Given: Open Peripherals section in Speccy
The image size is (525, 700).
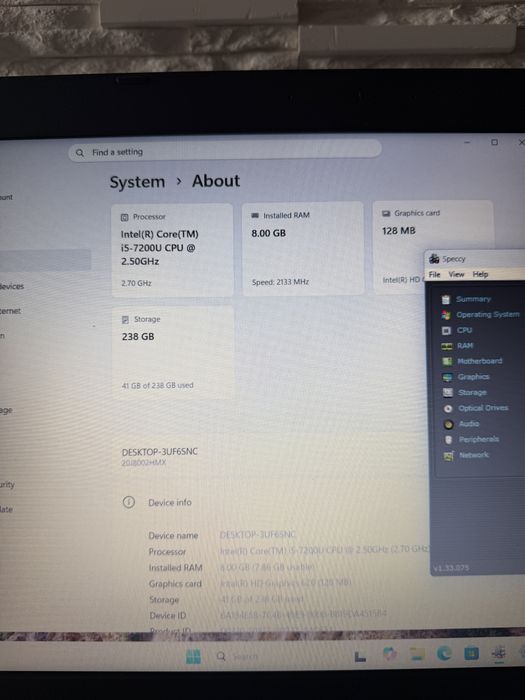Looking at the screenshot, I should (479, 439).
